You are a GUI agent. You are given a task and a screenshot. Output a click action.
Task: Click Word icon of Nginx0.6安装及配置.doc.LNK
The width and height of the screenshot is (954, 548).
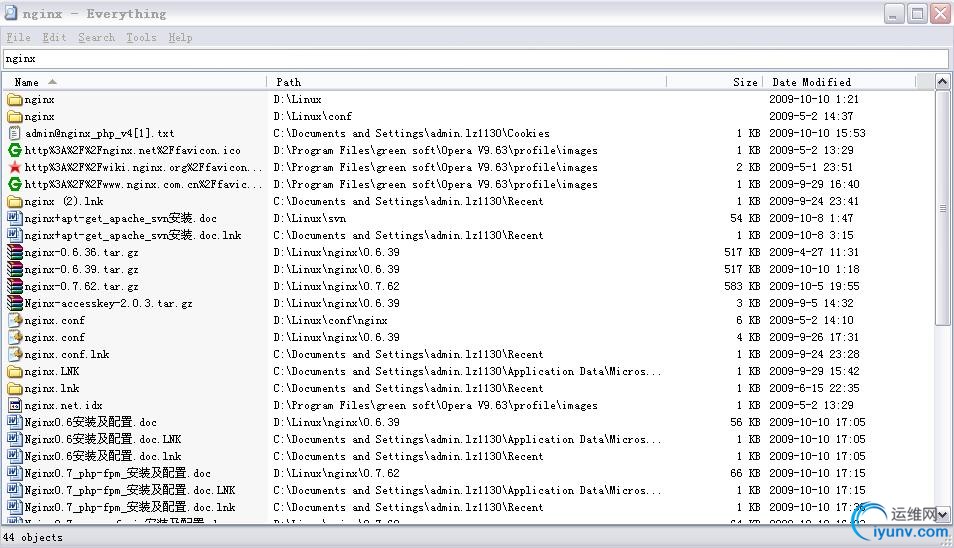(x=15, y=440)
